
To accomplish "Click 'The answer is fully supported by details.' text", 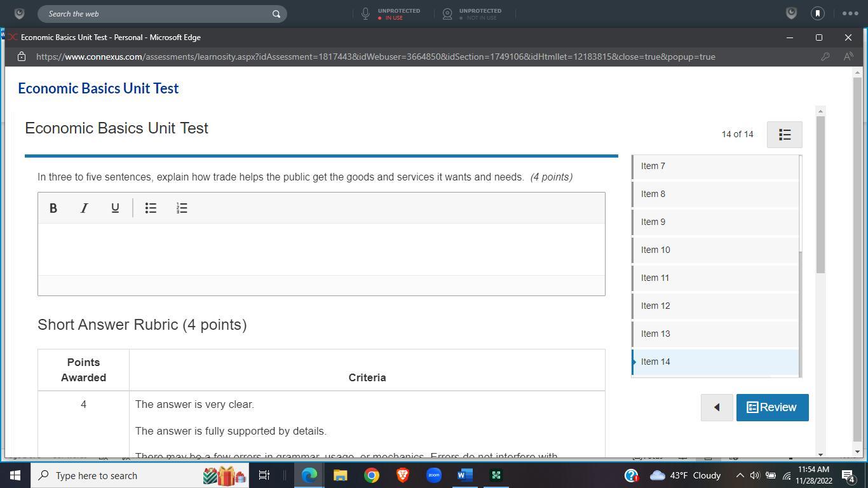I will pos(231,431).
